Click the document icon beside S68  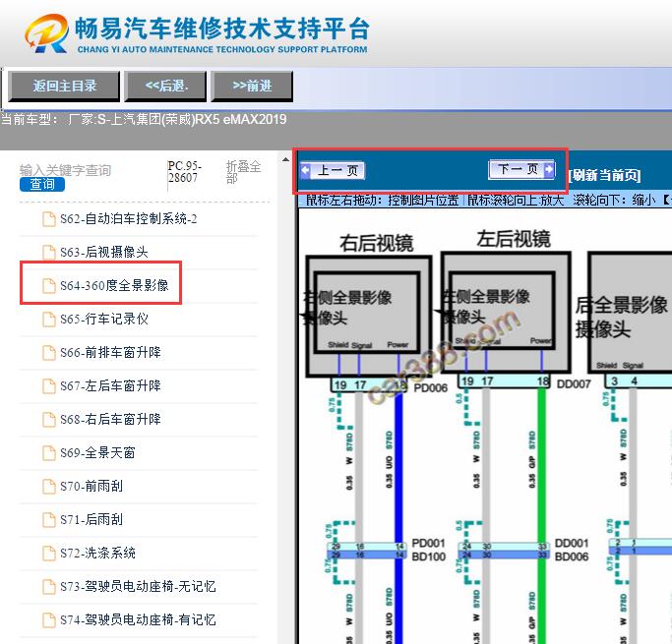(x=49, y=419)
